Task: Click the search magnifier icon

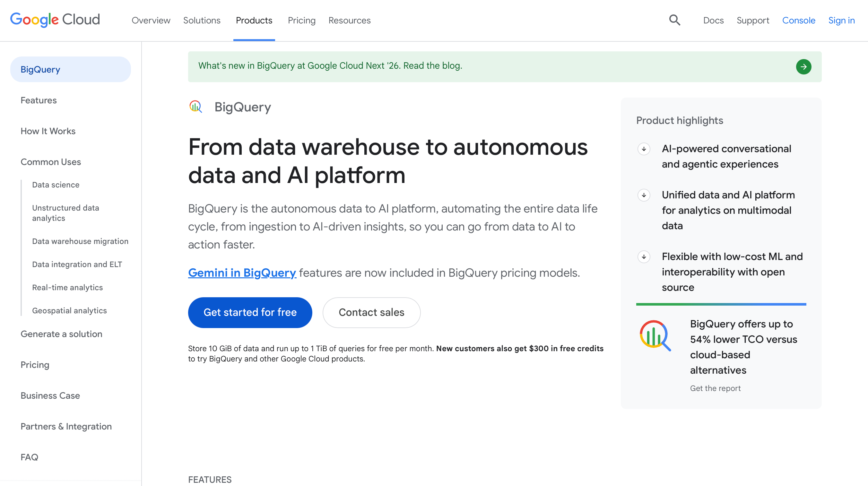Action: point(674,20)
